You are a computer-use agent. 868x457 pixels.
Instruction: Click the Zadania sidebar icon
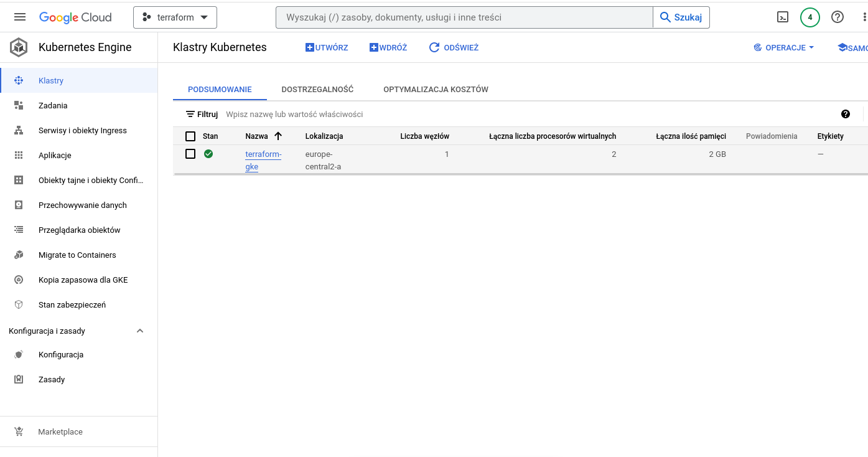pos(19,105)
